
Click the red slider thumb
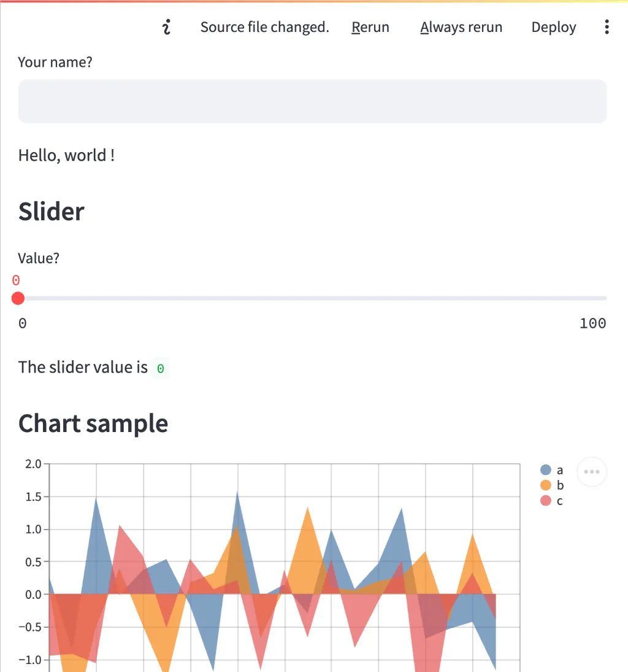[x=18, y=298]
